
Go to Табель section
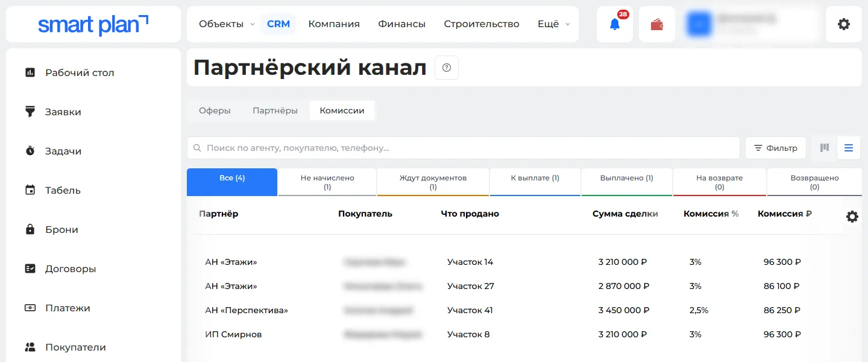(63, 190)
